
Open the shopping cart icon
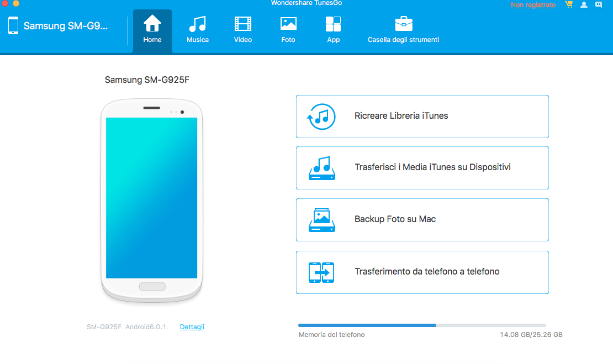(x=569, y=4)
